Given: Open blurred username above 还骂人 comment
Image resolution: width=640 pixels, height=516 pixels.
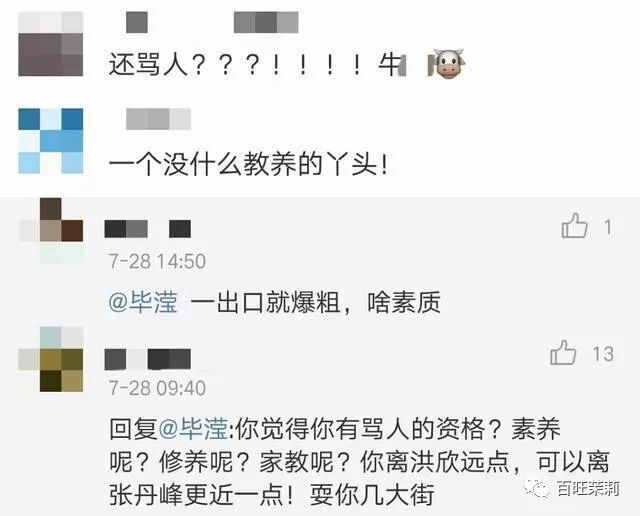Looking at the screenshot, I should tap(212, 22).
